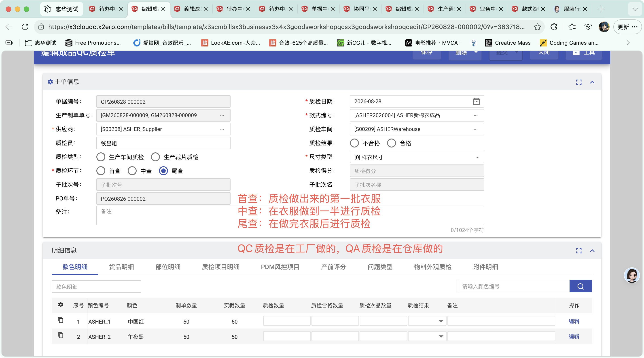This screenshot has height=358, width=644.
Task: Collapse the 主单信息 section
Action: 592,82
